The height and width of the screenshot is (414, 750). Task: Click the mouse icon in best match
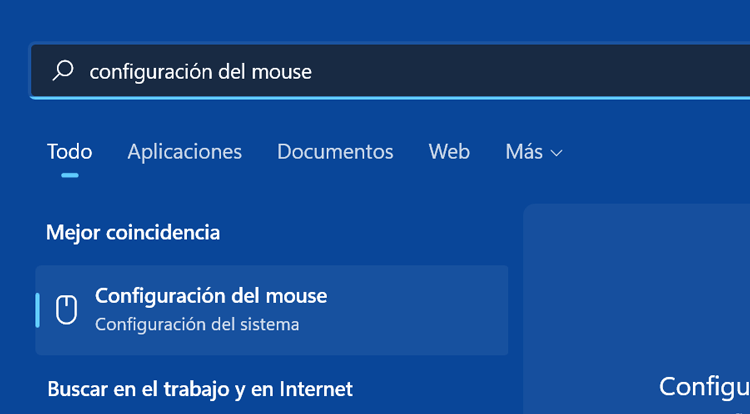click(66, 310)
